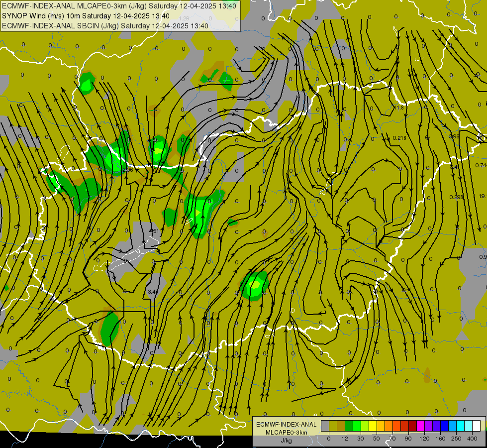The height and width of the screenshot is (448, 487).
Task: Select the J/kg unit label in the legend
Action: 287,441
